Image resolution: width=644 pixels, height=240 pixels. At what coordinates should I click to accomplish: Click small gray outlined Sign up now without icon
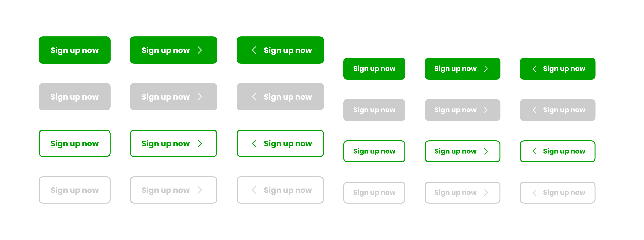pos(374,193)
